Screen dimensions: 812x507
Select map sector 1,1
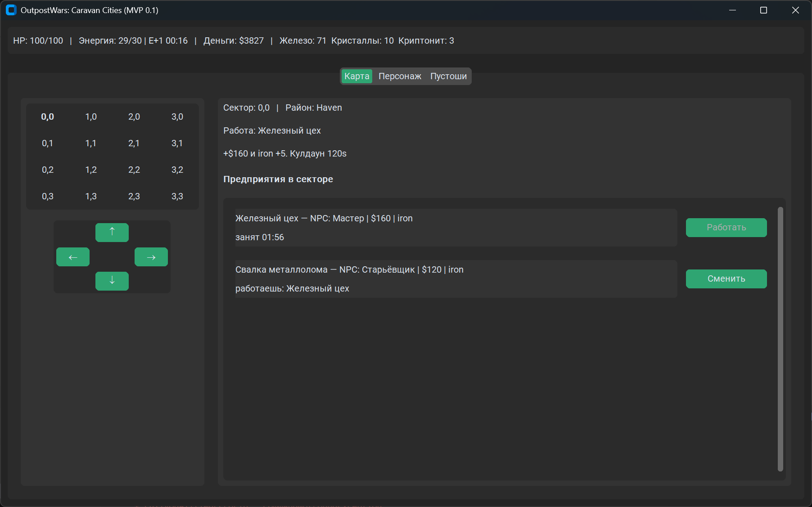pyautogui.click(x=90, y=144)
